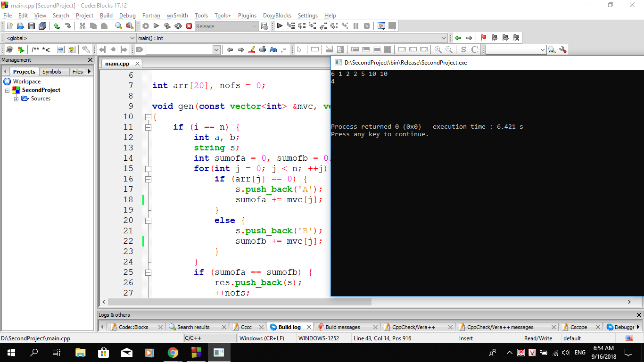Collapse the fold marker at line 10
Screen dimensions: 644x362
click(x=148, y=117)
